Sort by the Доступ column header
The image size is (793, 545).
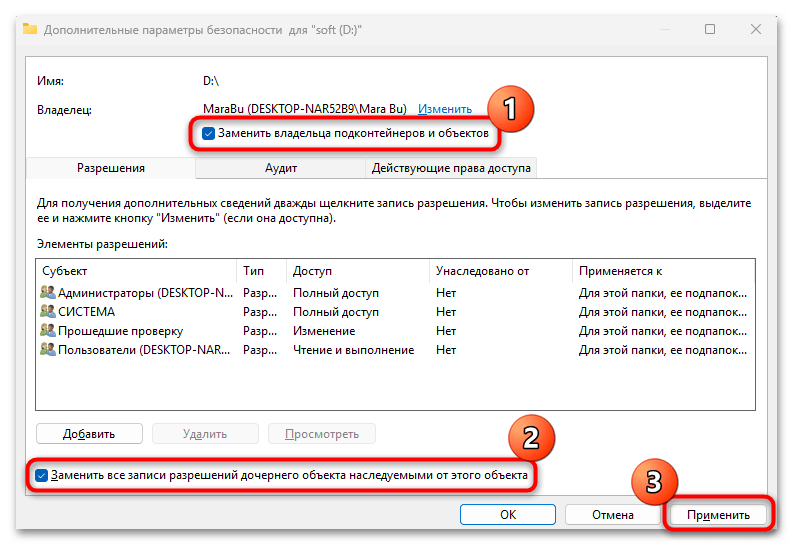coord(357,271)
